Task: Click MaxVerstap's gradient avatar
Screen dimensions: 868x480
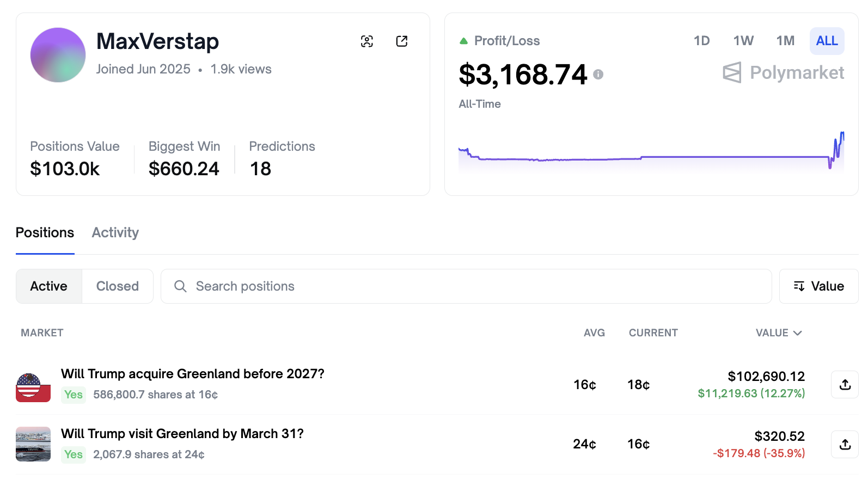Action: tap(58, 55)
